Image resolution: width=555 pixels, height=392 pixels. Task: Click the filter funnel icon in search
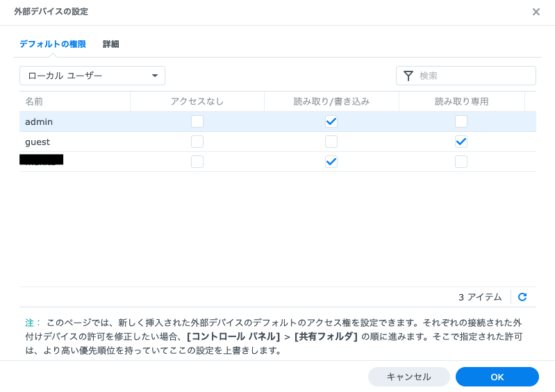pos(408,76)
